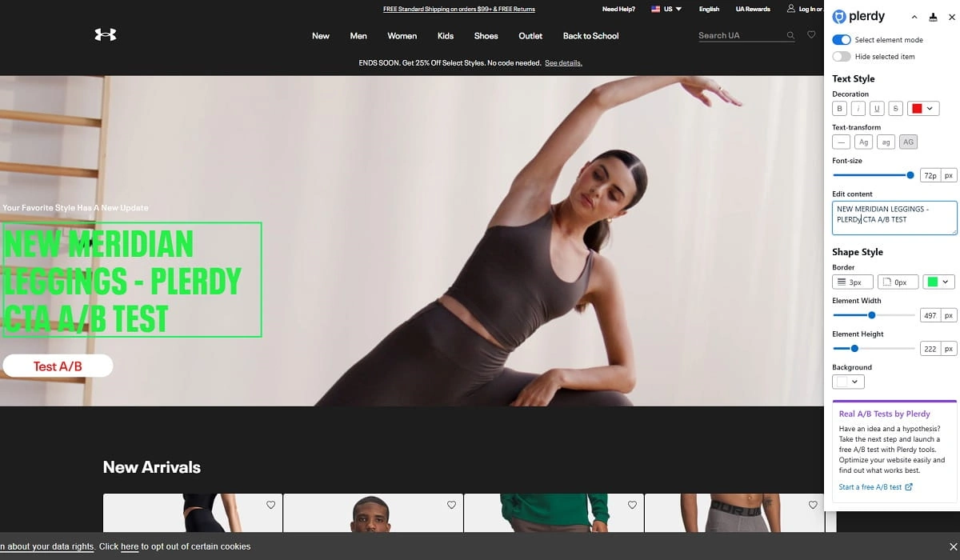Viewport: 960px width, 560px height.
Task: Collapse the Plerdy panel with the caret
Action: pyautogui.click(x=914, y=17)
